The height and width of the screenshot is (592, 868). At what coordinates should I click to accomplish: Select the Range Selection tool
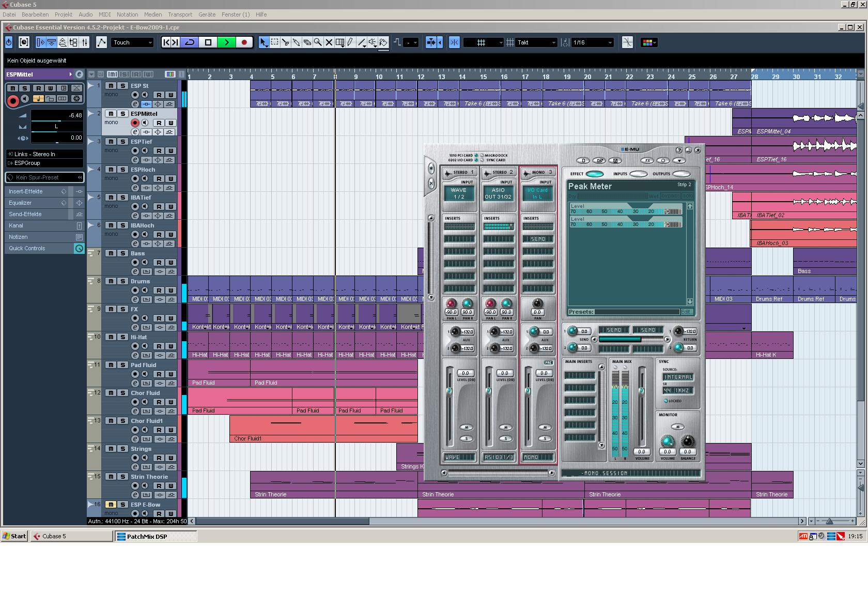pos(274,42)
